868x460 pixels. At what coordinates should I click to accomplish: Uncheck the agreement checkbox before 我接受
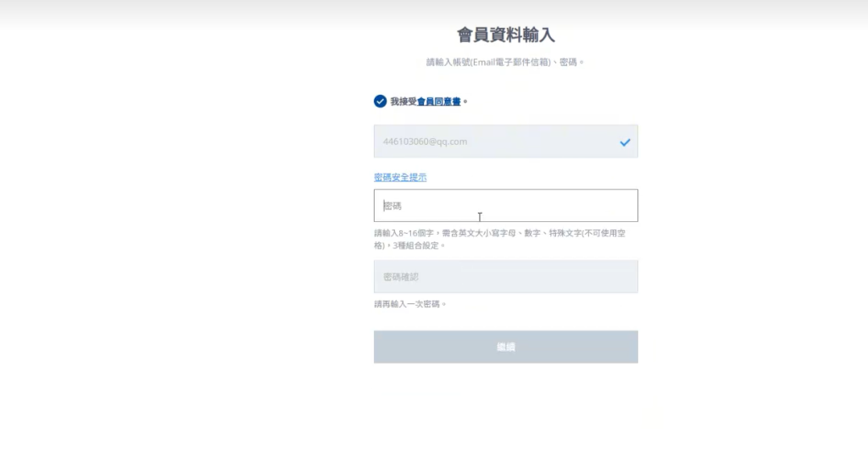pyautogui.click(x=380, y=102)
